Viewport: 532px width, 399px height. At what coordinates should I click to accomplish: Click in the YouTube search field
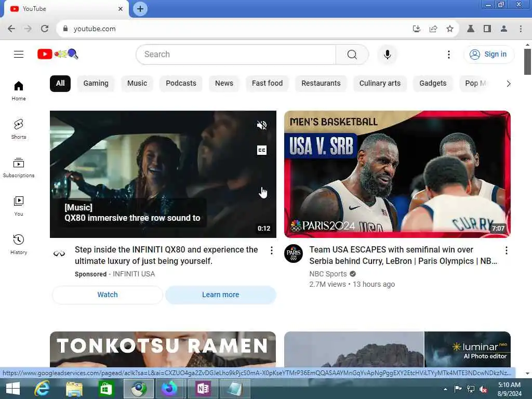click(236, 54)
